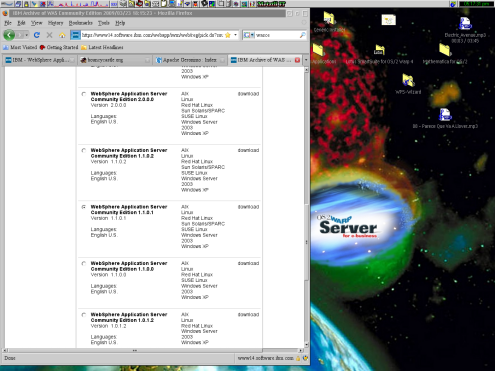Open the Bookmarks menu
This screenshot has height=371, width=495.
tap(80, 23)
